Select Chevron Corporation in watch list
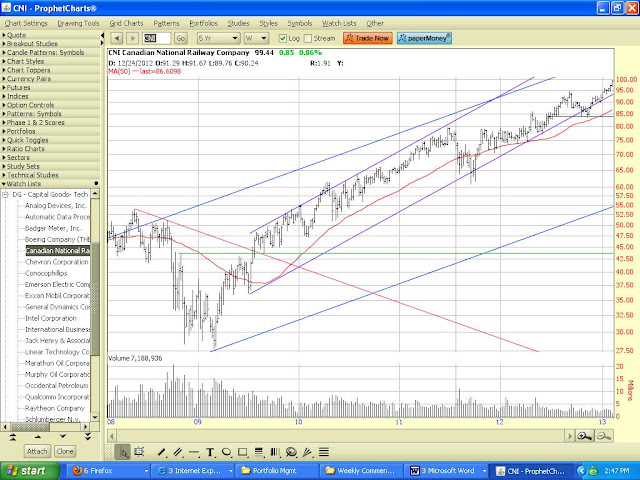The height and width of the screenshot is (480, 640). coord(57,262)
